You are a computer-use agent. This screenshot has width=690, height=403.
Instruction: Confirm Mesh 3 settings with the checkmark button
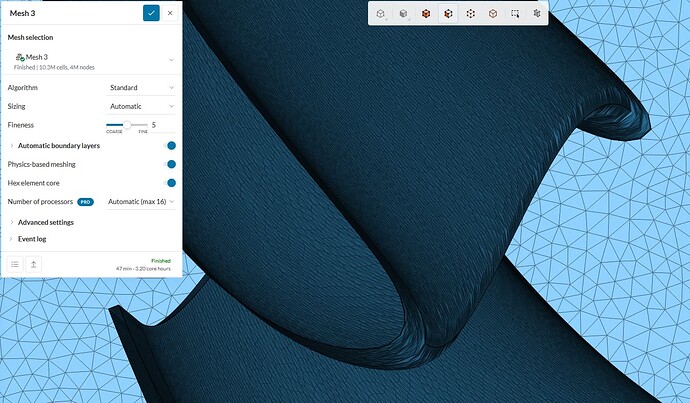coord(151,13)
